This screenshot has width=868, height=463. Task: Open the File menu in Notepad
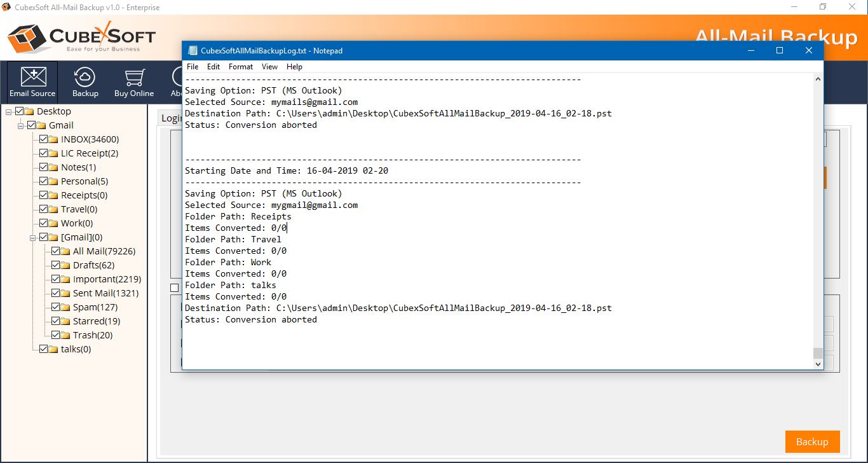[193, 67]
